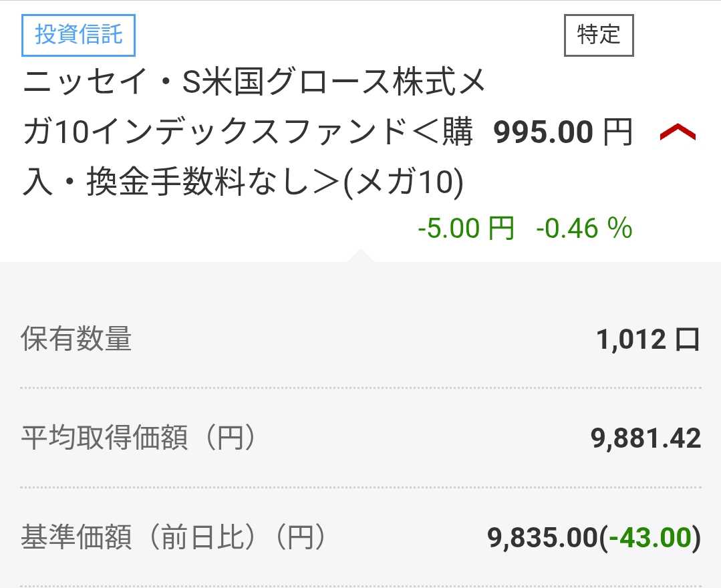Viewport: 721px width, 588px height.
Task: Click the 995.00 円 valuation amount
Action: [543, 133]
